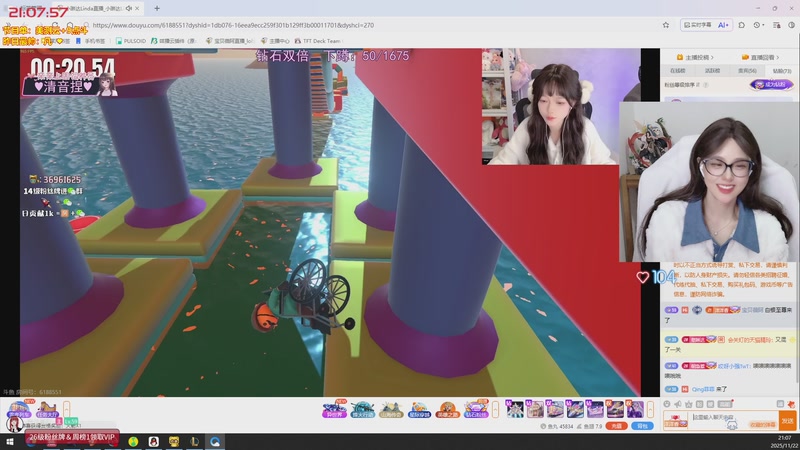The width and height of the screenshot is (800, 450).
Task: Click the red rocket icon in chat toolbar
Action: point(791,404)
